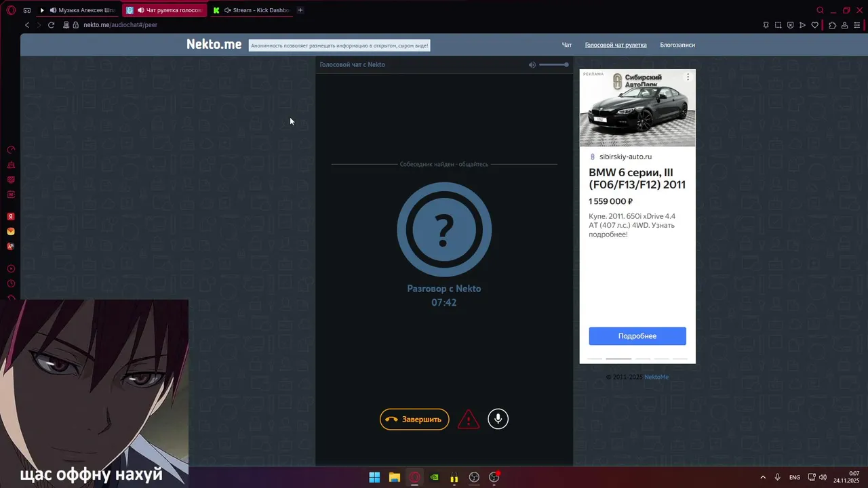Screen dimensions: 868x488
Task: Open the Nekto.me logo link
Action: [x=214, y=44]
